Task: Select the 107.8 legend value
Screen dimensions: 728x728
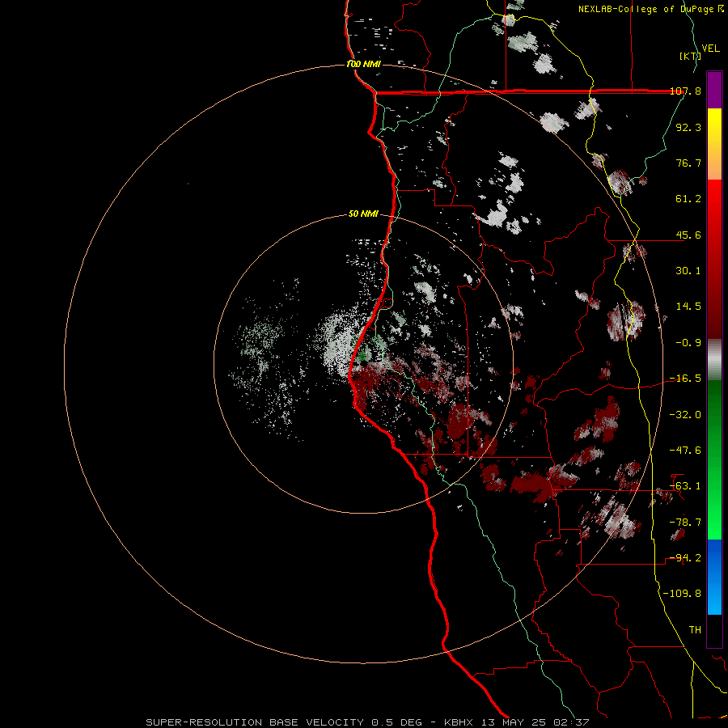Action: pos(685,91)
